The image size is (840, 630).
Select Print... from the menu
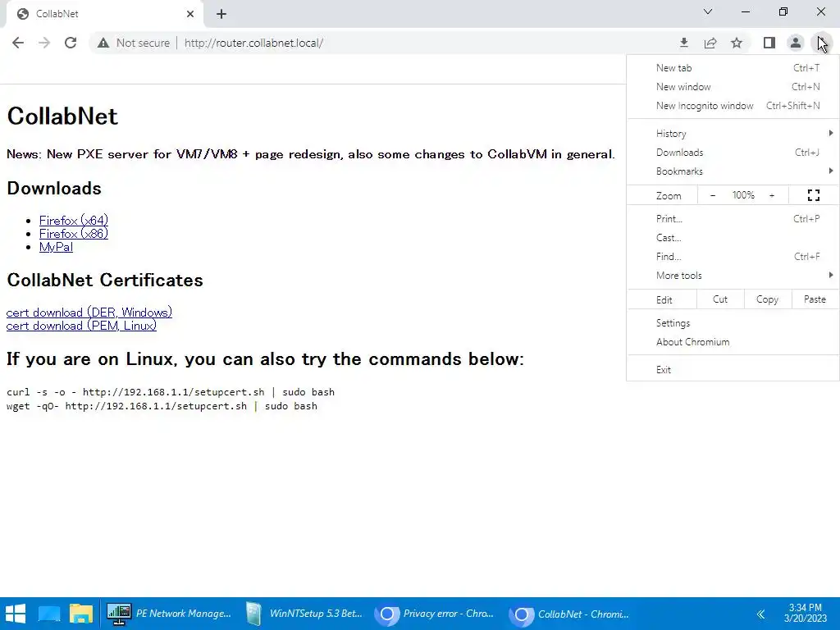point(733,218)
